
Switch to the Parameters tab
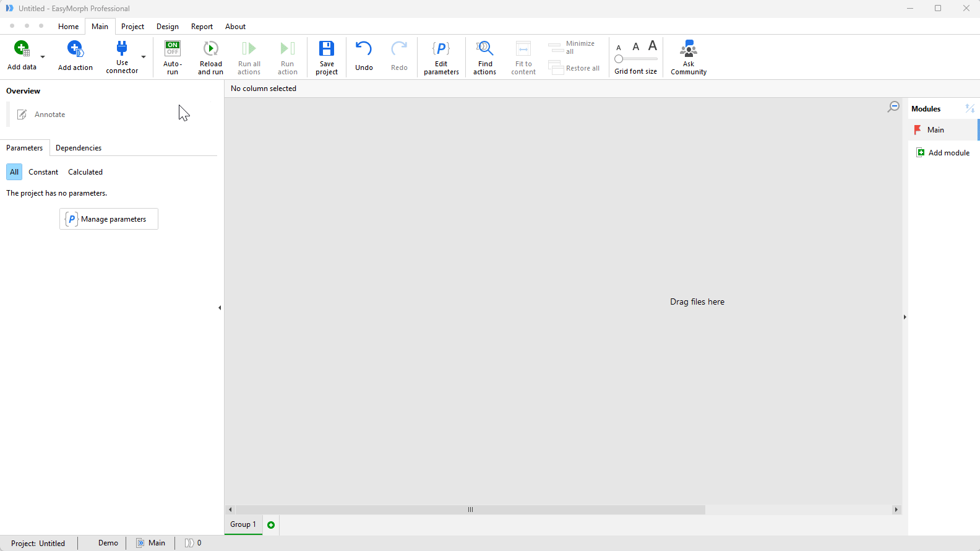click(25, 148)
